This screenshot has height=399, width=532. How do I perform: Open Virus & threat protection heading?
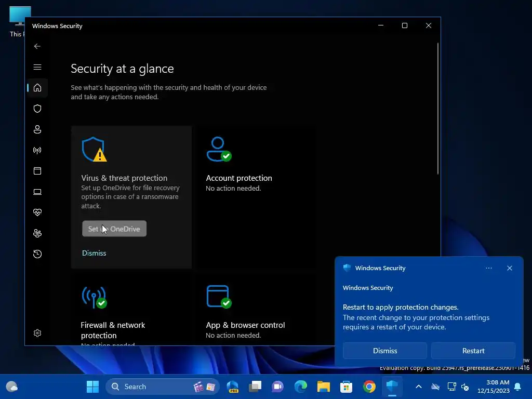(124, 178)
